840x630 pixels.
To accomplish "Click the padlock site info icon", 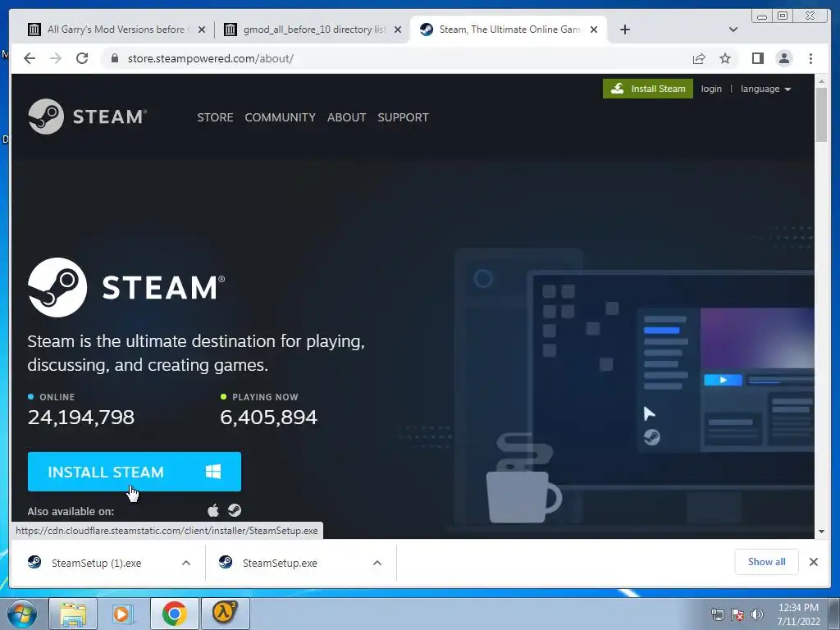I will tap(114, 58).
